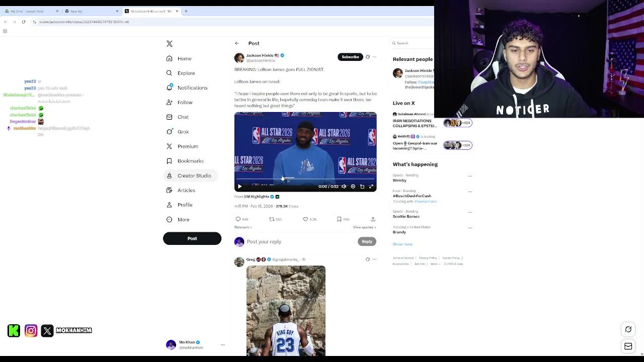
Task: Click the grey Reply button
Action: (367, 242)
